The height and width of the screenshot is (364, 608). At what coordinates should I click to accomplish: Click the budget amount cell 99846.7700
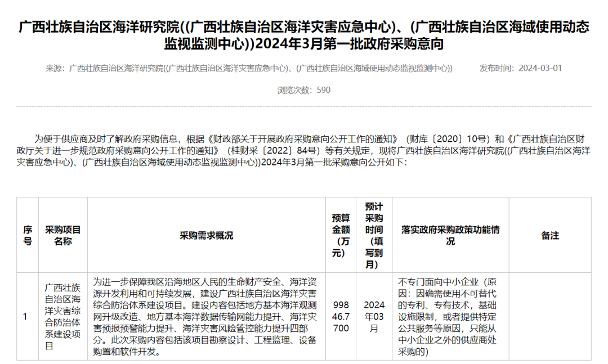pos(341,317)
